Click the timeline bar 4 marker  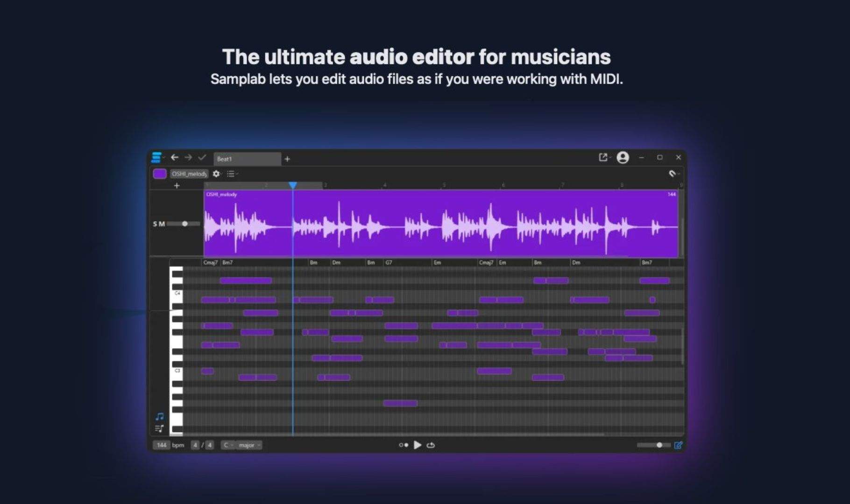385,185
